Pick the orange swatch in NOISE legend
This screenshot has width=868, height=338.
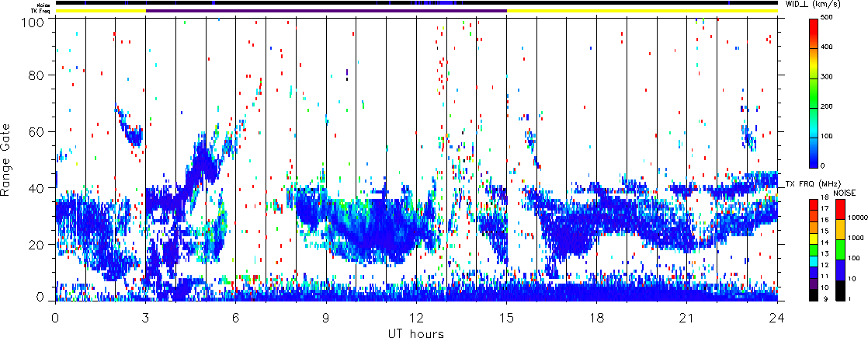[x=841, y=229]
